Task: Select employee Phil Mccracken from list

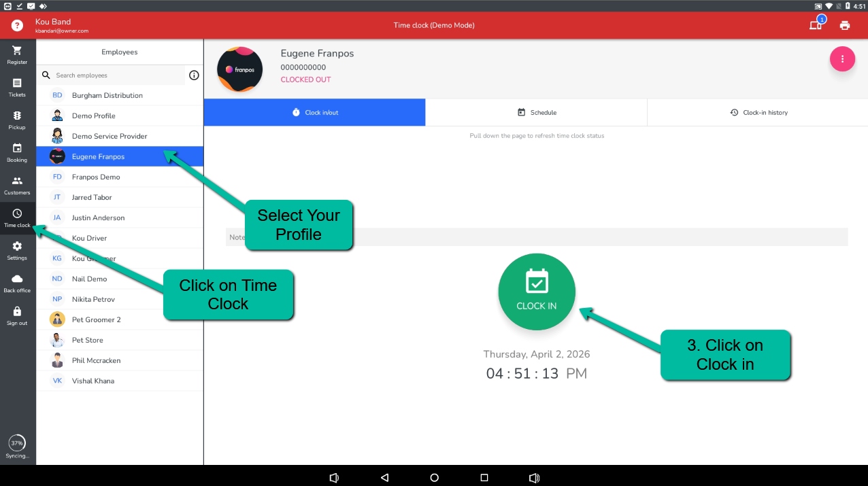Action: click(x=96, y=360)
